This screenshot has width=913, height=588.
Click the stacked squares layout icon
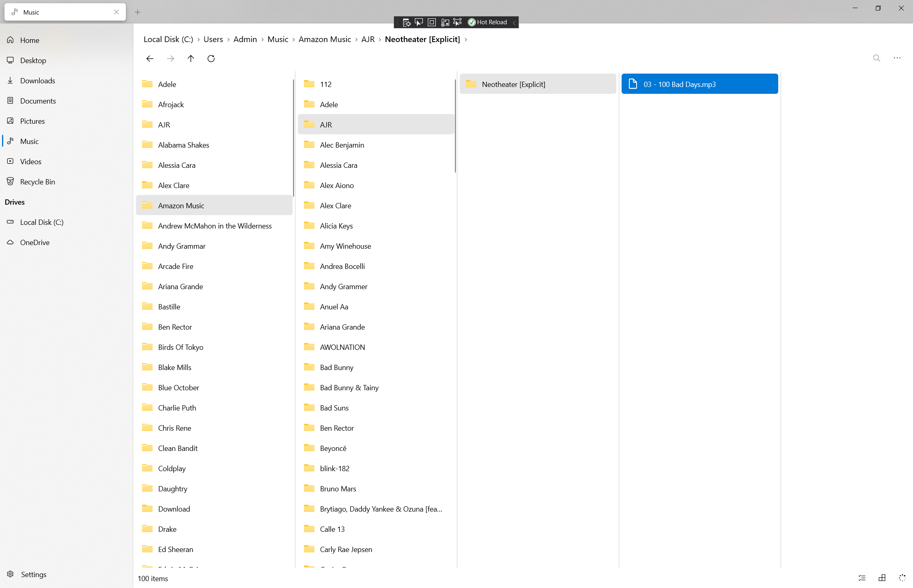tap(882, 578)
